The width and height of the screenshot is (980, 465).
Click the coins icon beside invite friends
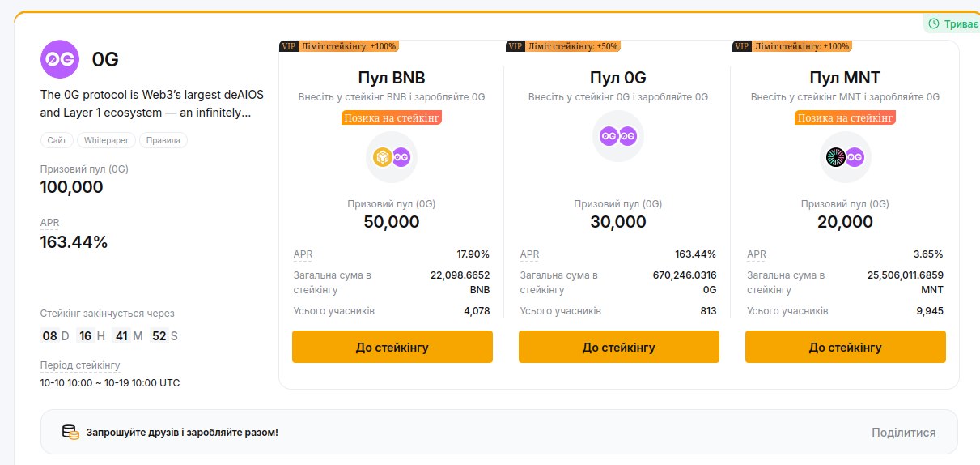[x=71, y=433]
